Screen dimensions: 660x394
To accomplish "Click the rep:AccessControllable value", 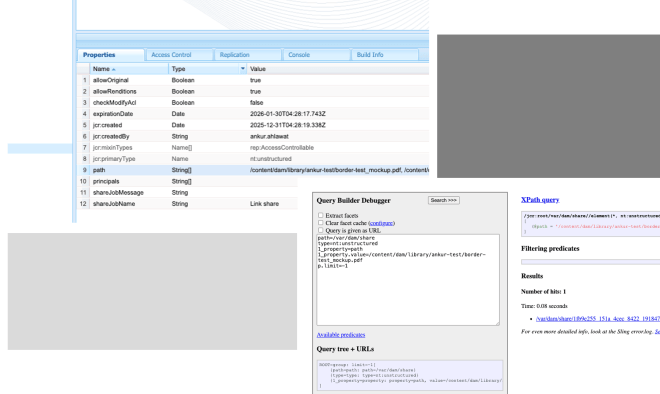I will (x=282, y=148).
